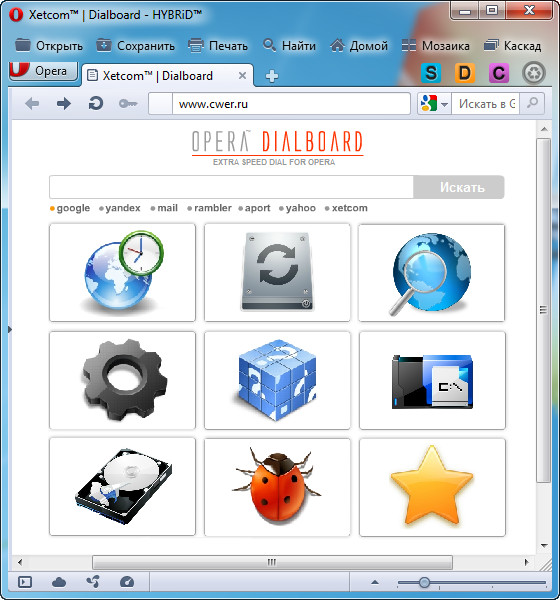
Task: Click the cloud icon in status bar
Action: (x=59, y=582)
